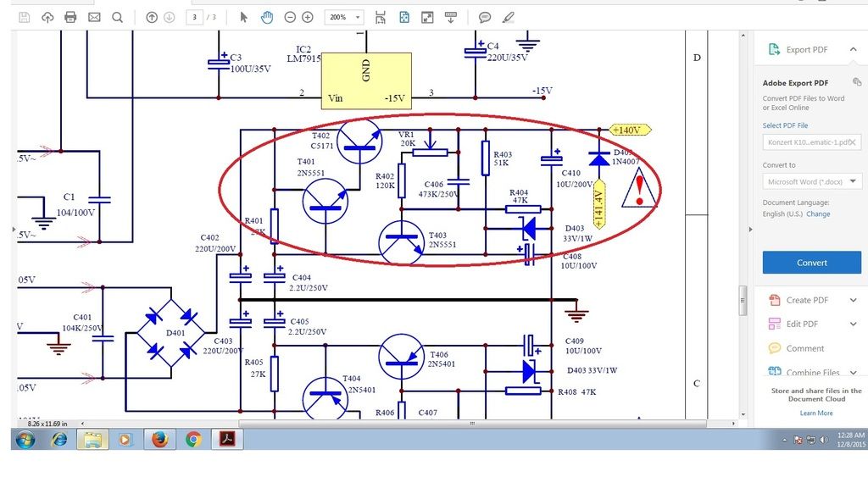Click the Save file toolbar icon

click(x=25, y=18)
